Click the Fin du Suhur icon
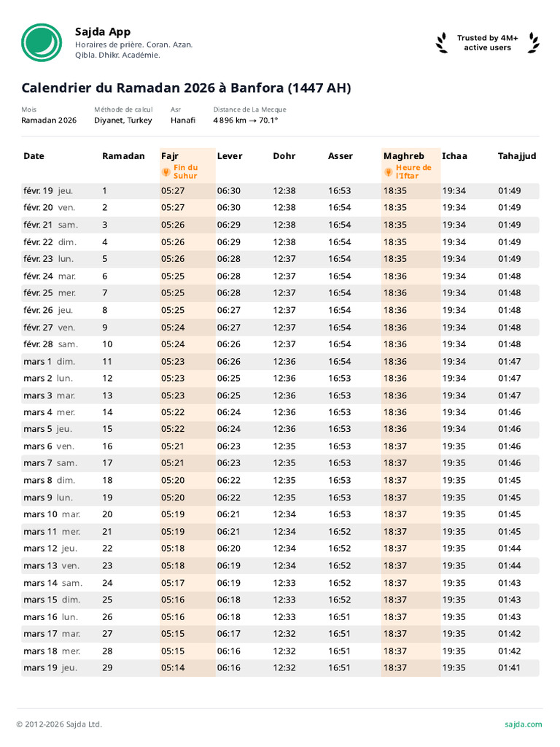 click(166, 171)
